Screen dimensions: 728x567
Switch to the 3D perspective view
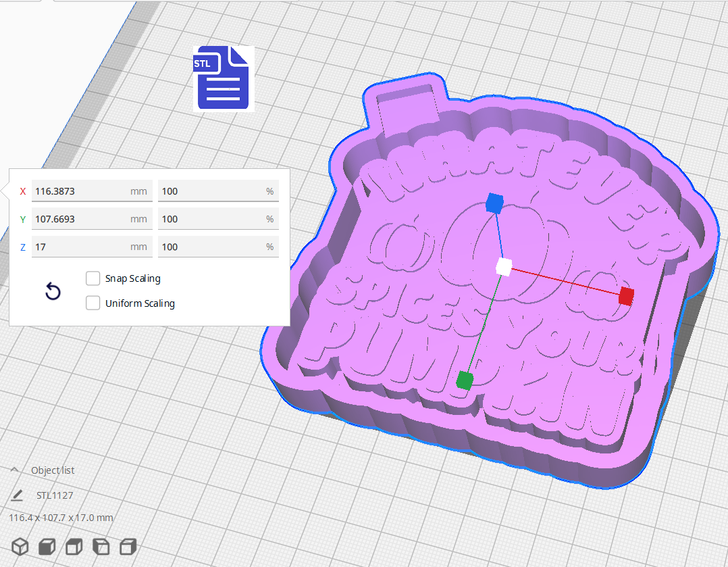click(20, 547)
